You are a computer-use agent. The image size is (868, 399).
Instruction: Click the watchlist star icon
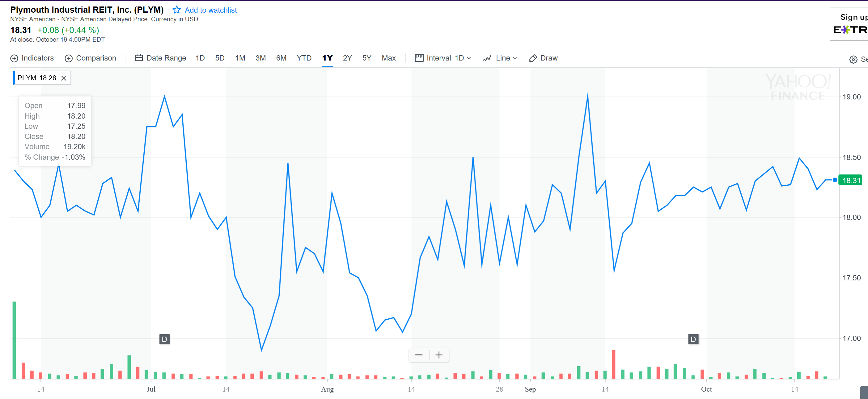[x=176, y=10]
